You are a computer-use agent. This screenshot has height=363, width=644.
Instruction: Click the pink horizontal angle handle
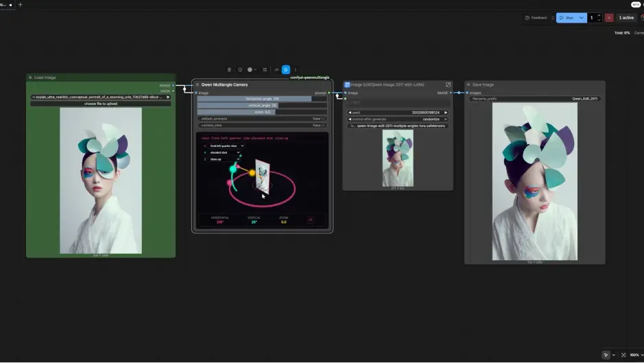pyautogui.click(x=229, y=183)
